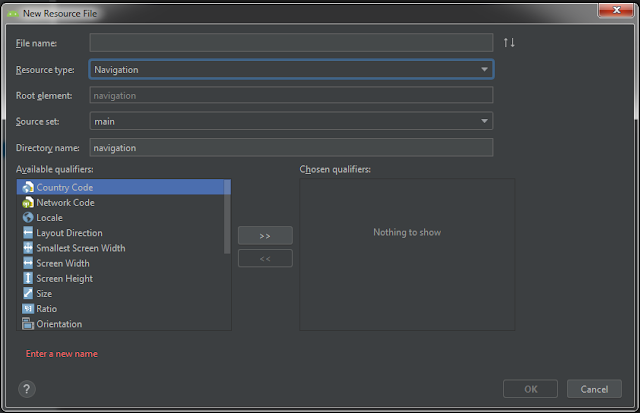Viewport: 640px width, 413px height.
Task: Confirm with the OK button
Action: pyautogui.click(x=530, y=389)
